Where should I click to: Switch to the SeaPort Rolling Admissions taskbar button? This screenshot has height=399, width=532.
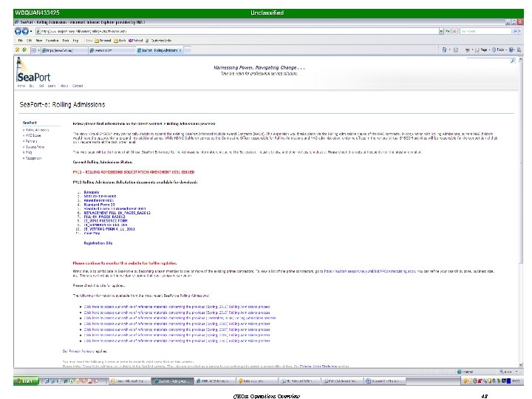pos(172,381)
